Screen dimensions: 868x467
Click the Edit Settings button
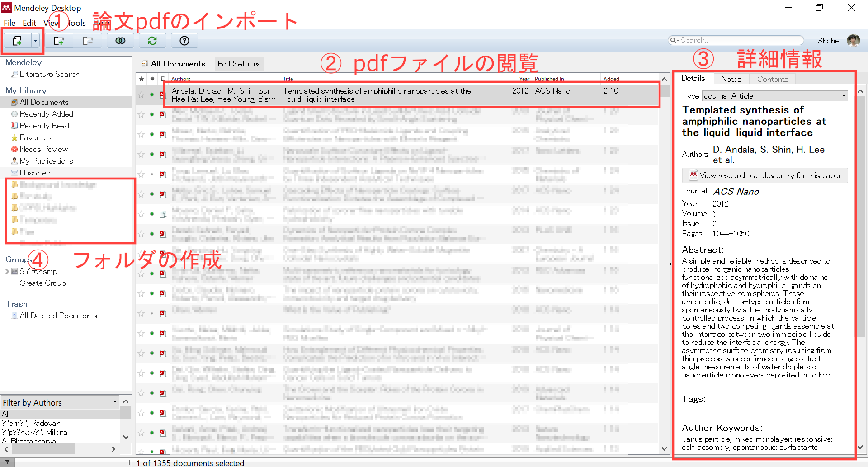pos(239,64)
